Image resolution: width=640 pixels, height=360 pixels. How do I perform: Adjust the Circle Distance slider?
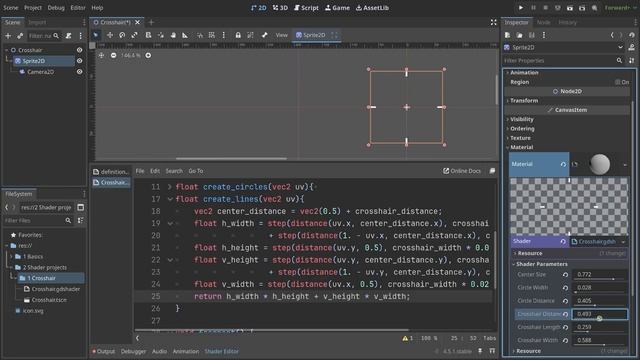[x=600, y=301]
